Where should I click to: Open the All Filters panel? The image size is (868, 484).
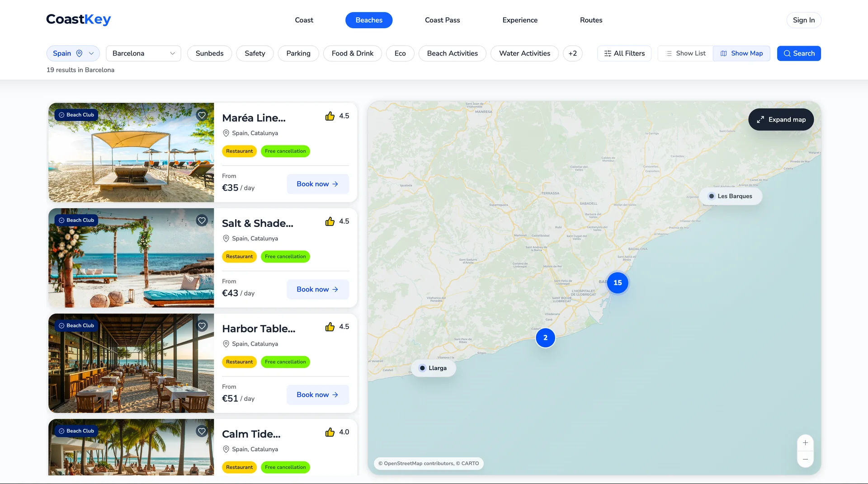coord(624,53)
